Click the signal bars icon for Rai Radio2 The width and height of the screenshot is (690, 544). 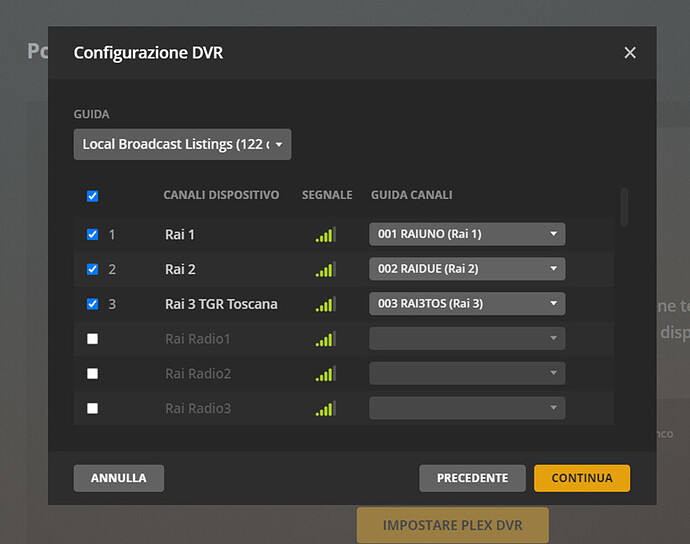coord(326,373)
